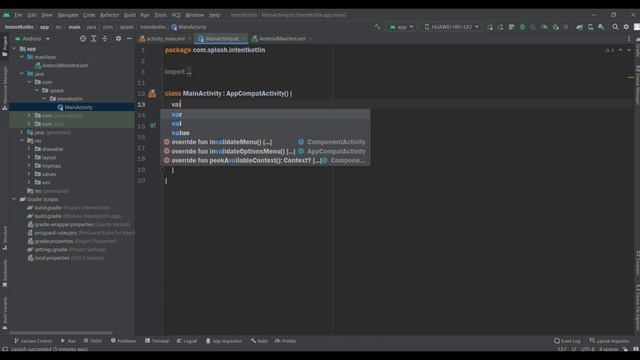
Task: Click the Sync Project with Gradle Files icon
Action: pyautogui.click(x=579, y=27)
